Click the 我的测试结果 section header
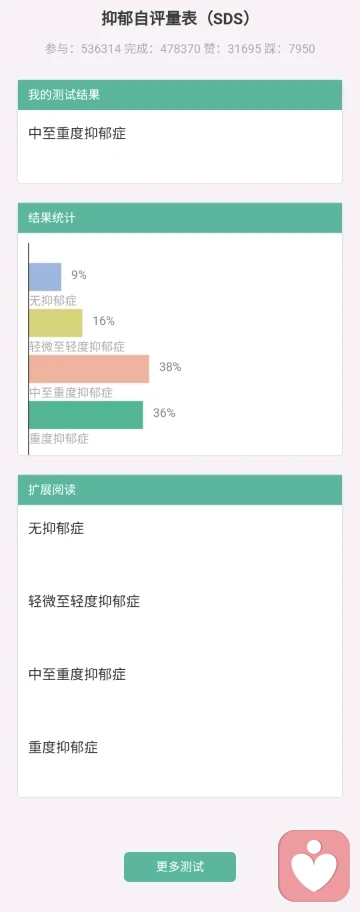The height and width of the screenshot is (912, 360). pos(180,95)
